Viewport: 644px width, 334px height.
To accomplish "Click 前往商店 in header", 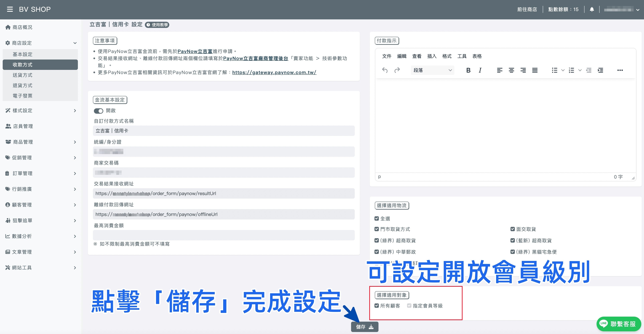I will point(527,10).
